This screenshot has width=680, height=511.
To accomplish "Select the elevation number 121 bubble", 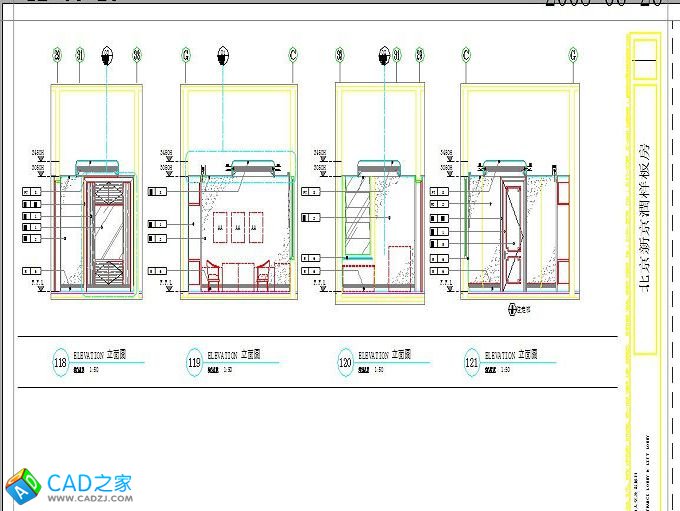I will pyautogui.click(x=473, y=363).
